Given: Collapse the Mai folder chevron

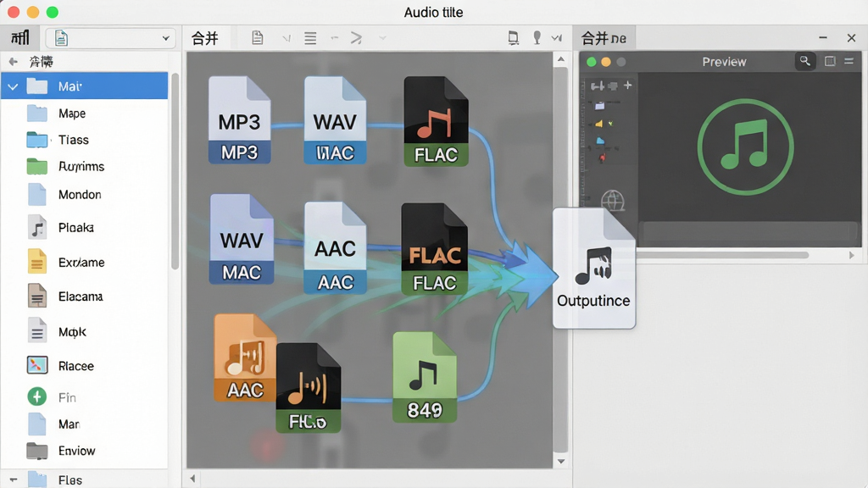Looking at the screenshot, I should pos(13,86).
